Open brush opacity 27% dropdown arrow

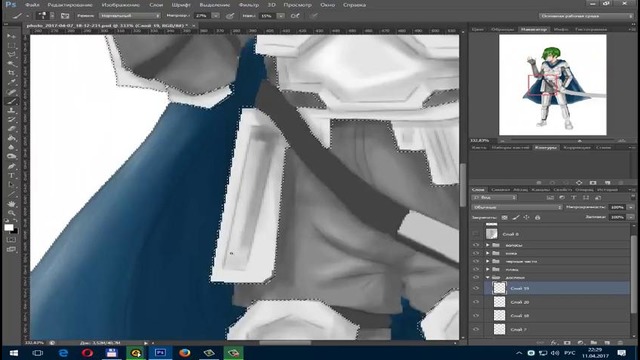pyautogui.click(x=216, y=16)
